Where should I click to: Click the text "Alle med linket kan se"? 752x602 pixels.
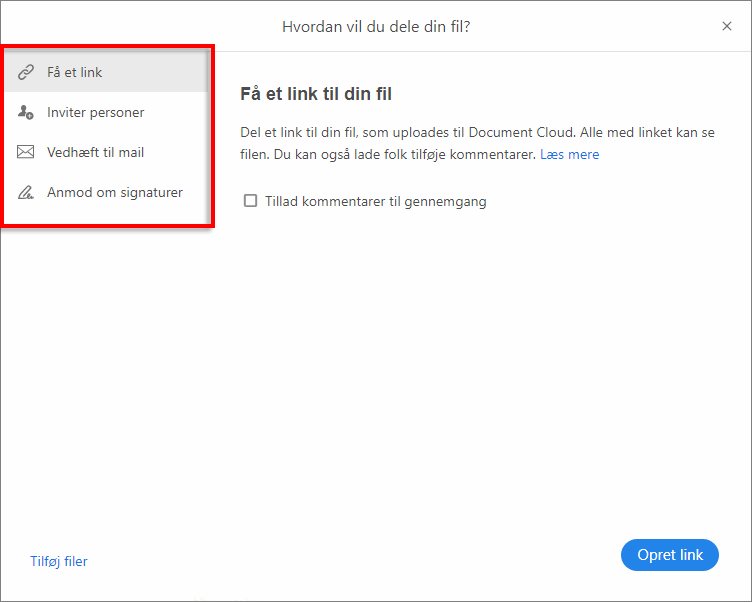click(642, 132)
